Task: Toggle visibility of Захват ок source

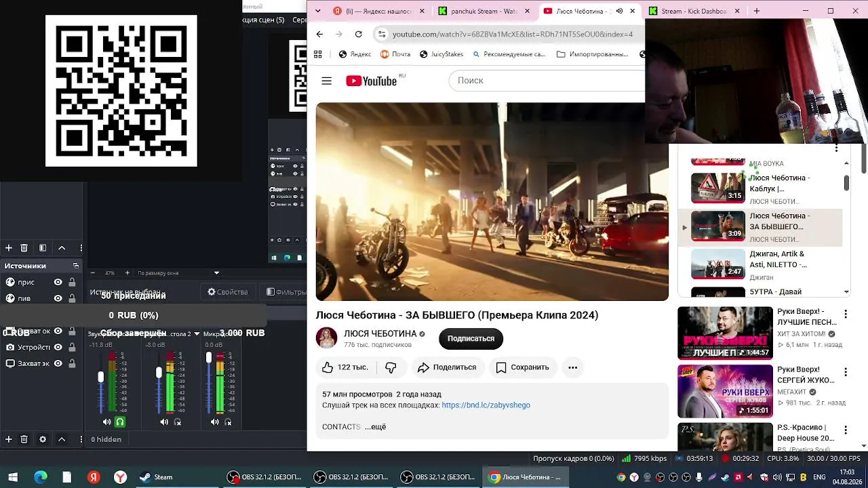Action: 58,331
